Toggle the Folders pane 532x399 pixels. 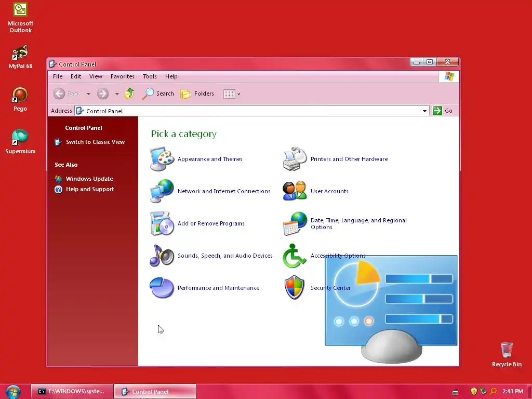click(x=197, y=94)
